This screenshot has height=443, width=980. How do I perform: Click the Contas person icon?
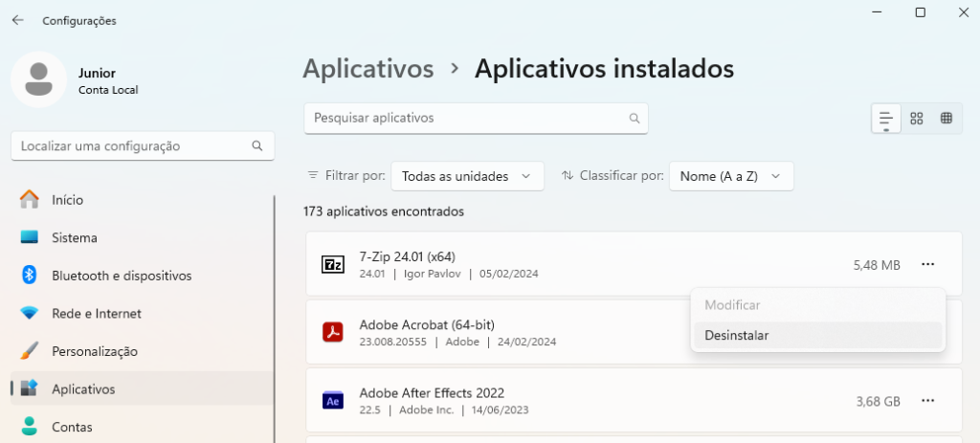tap(30, 427)
